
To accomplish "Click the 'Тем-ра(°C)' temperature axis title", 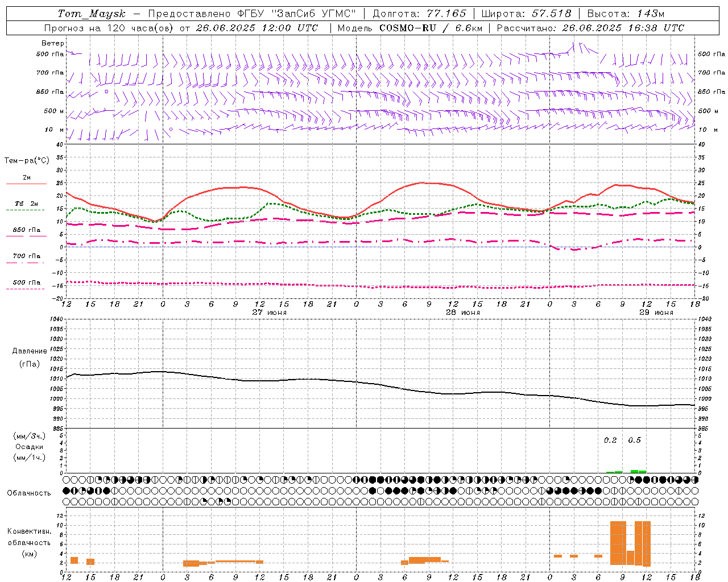I will click(27, 161).
